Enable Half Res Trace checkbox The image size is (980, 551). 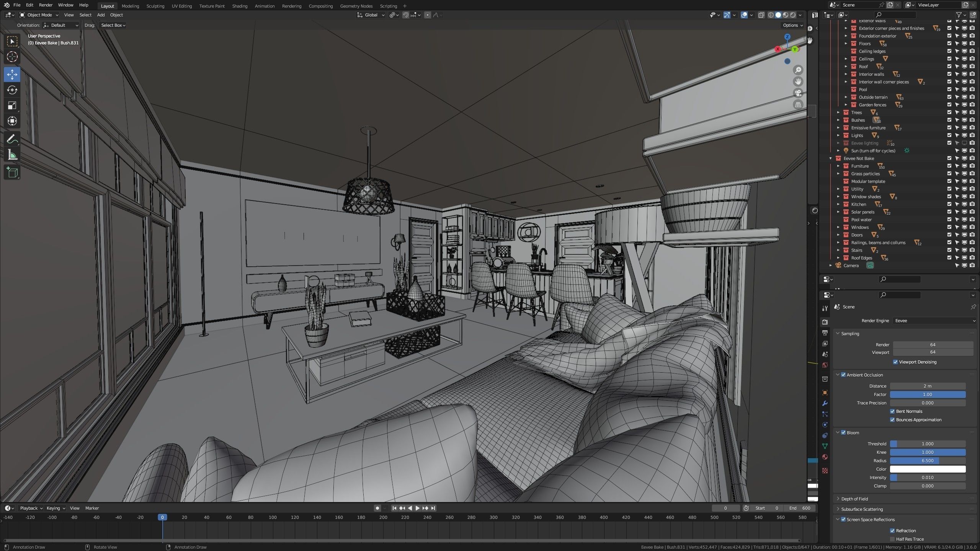pos(892,539)
